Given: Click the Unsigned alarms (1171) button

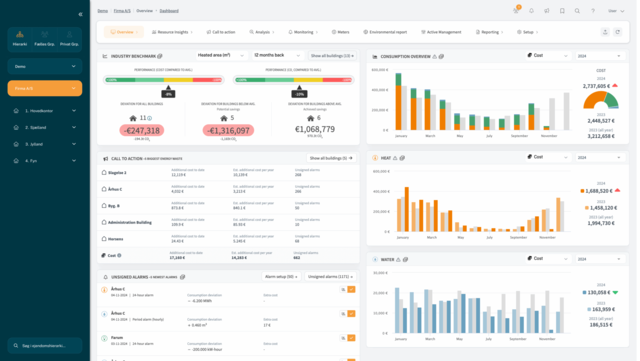Looking at the screenshot, I should tap(330, 276).
